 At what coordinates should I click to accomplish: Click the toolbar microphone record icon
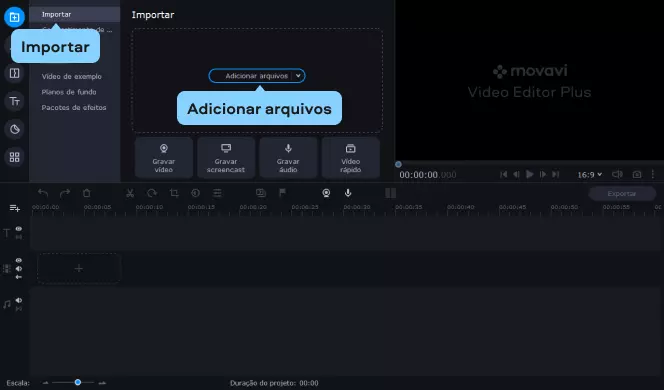point(348,193)
